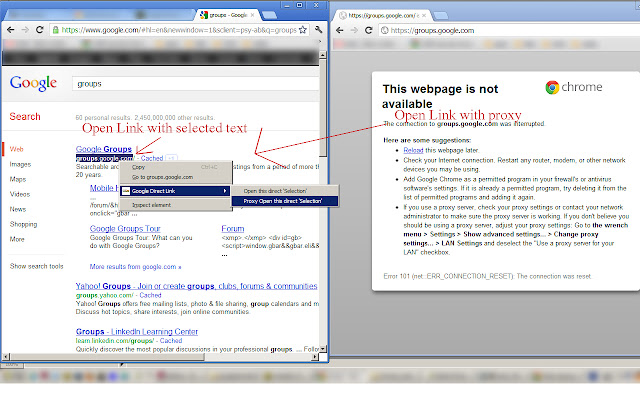Click the forward arrow in the left browser window
Screen dimensions: 640x400
point(25,30)
